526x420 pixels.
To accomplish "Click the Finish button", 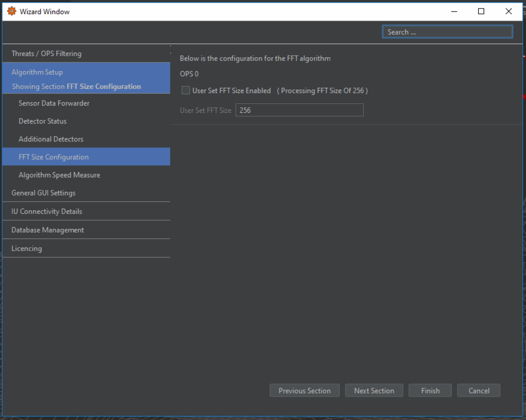I will click(430, 391).
